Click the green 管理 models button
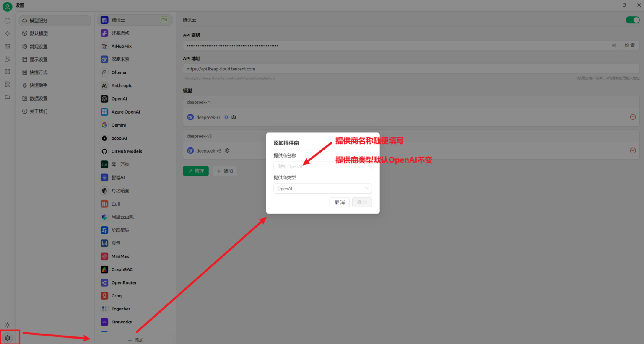The width and height of the screenshot is (644, 344). click(x=196, y=171)
